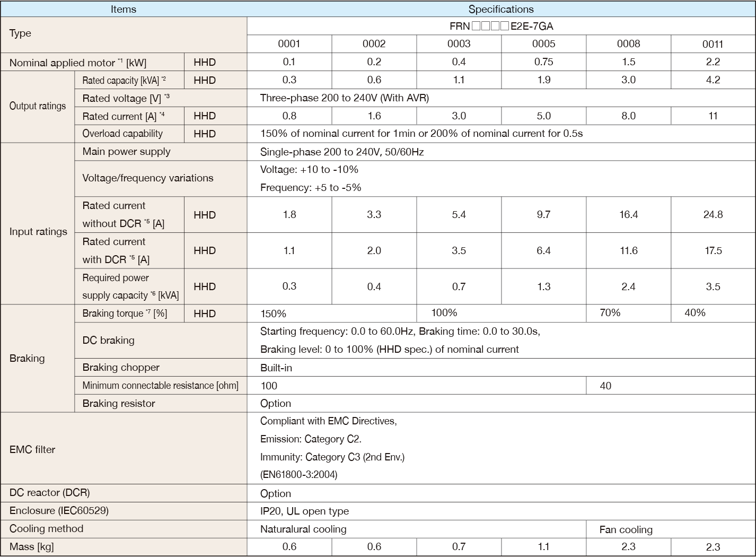Click 'Braking resistor' label
Viewport: 756px width, 557px height.
[119, 403]
